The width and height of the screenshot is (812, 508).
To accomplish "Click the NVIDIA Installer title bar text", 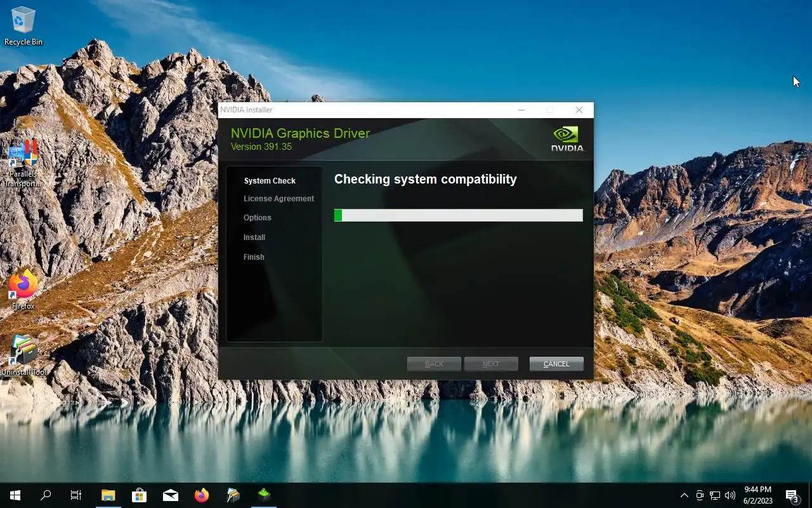I will tap(246, 110).
